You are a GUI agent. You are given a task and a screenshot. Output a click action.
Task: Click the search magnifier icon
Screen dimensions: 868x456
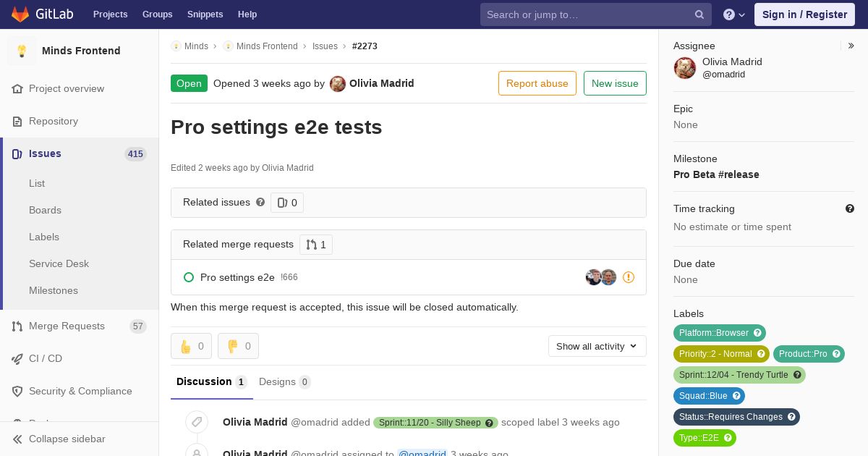point(699,14)
